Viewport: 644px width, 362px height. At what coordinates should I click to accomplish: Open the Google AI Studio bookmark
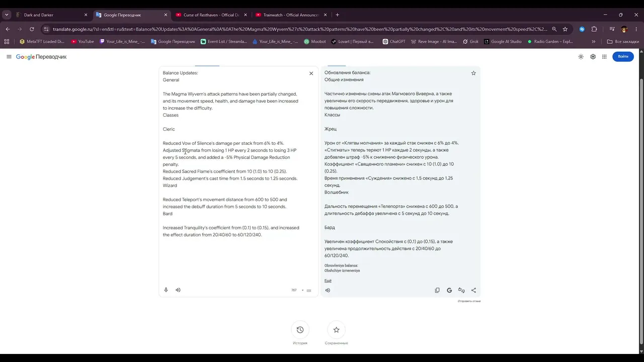pos(503,42)
